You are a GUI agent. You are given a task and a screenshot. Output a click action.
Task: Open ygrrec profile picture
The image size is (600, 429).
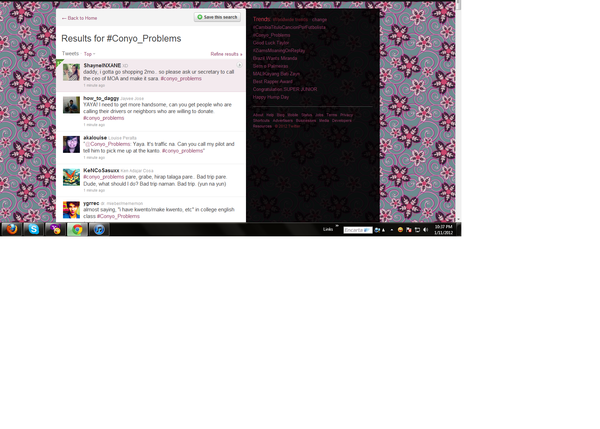(71, 210)
